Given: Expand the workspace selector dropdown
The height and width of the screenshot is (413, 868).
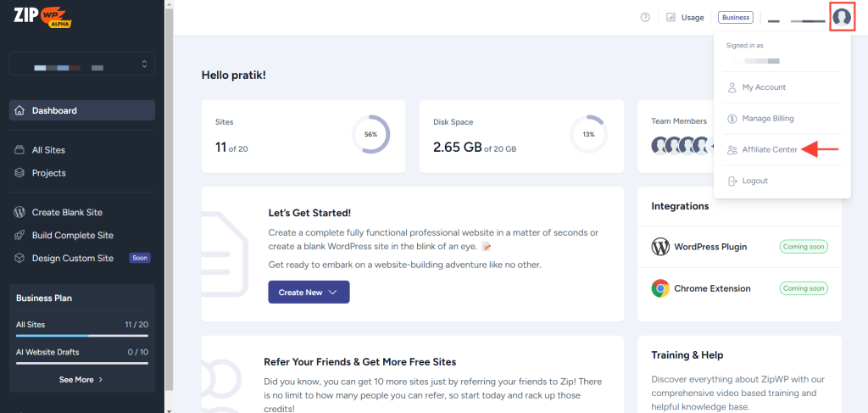Looking at the screenshot, I should [82, 64].
